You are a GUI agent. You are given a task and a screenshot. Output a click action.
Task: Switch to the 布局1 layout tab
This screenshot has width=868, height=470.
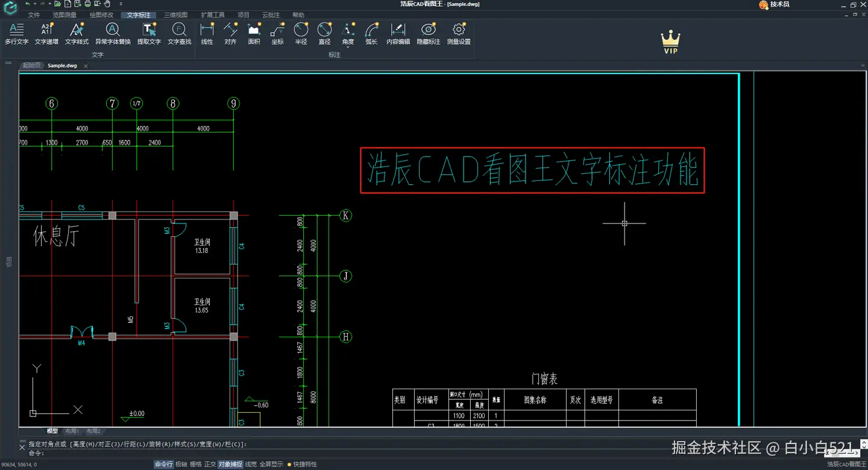click(72, 431)
